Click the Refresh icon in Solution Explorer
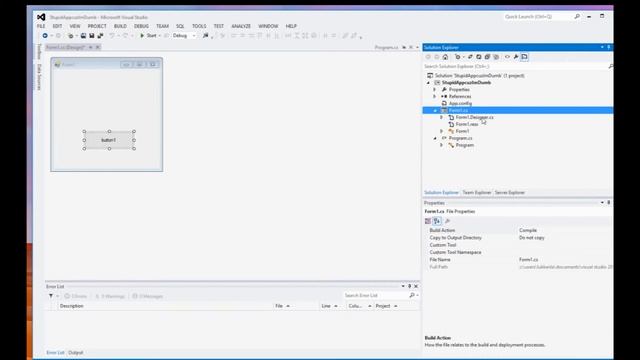 (x=479, y=57)
